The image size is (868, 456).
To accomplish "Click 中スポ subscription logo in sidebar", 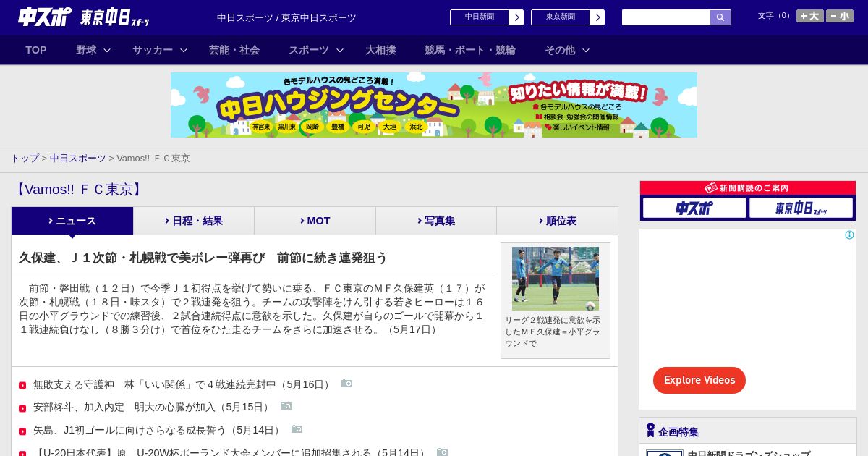I will click(694, 208).
